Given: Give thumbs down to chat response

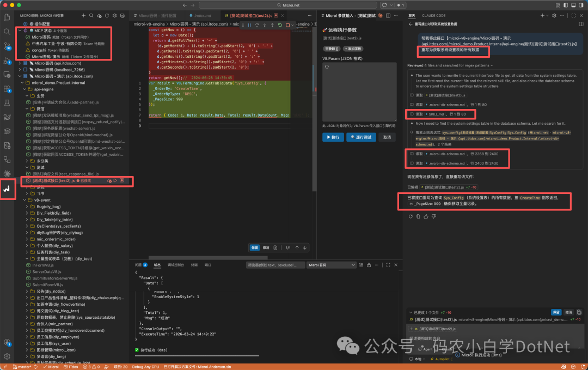Looking at the screenshot, I should [434, 216].
